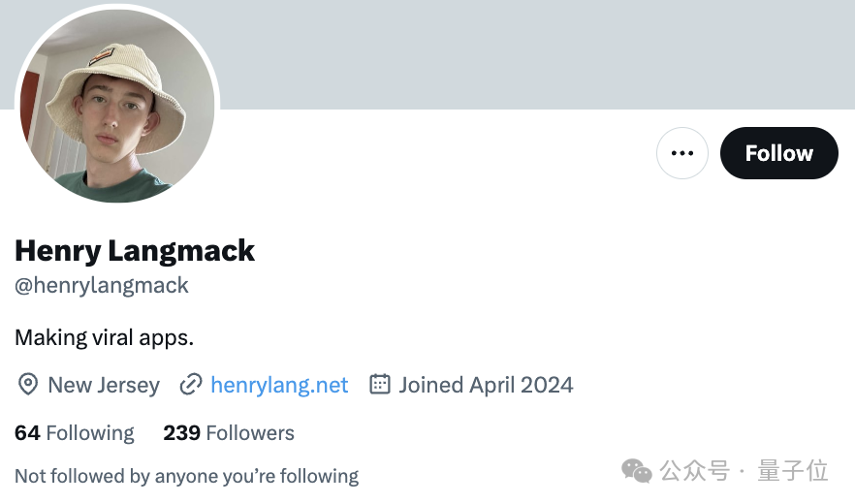
Task: Click the chain link icon
Action: (191, 385)
